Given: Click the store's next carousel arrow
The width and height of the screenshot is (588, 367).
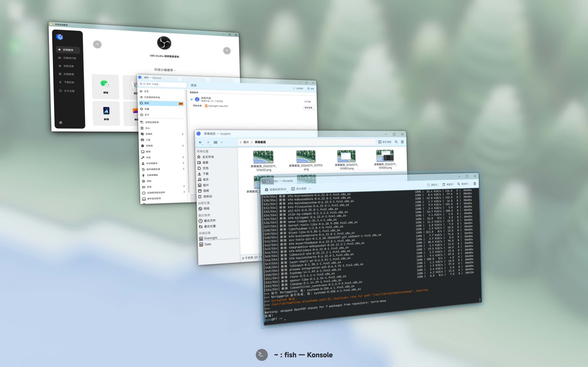Looking at the screenshot, I should [x=227, y=50].
